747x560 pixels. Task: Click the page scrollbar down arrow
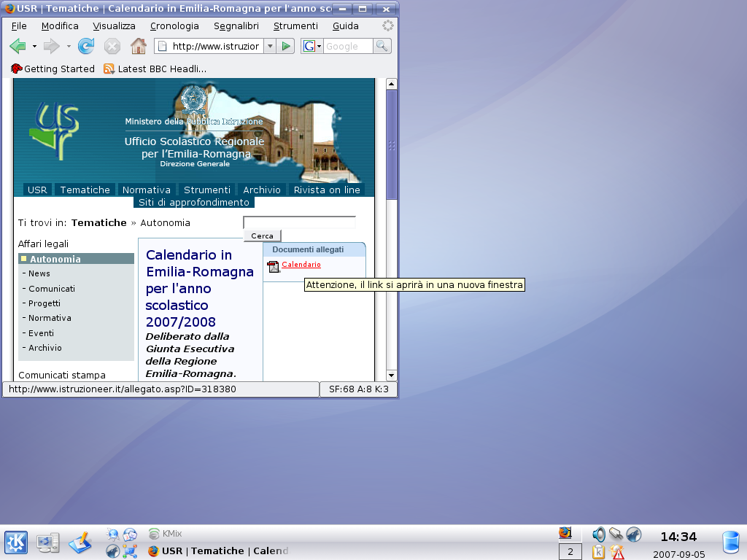[392, 375]
